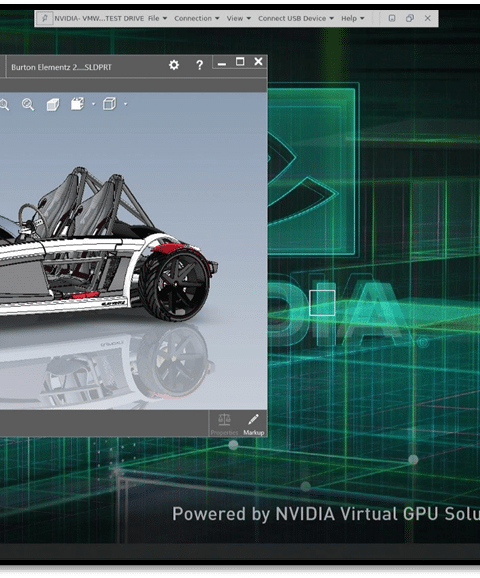Open the Connect USB Device menu
This screenshot has height=578, width=480.
point(296,18)
